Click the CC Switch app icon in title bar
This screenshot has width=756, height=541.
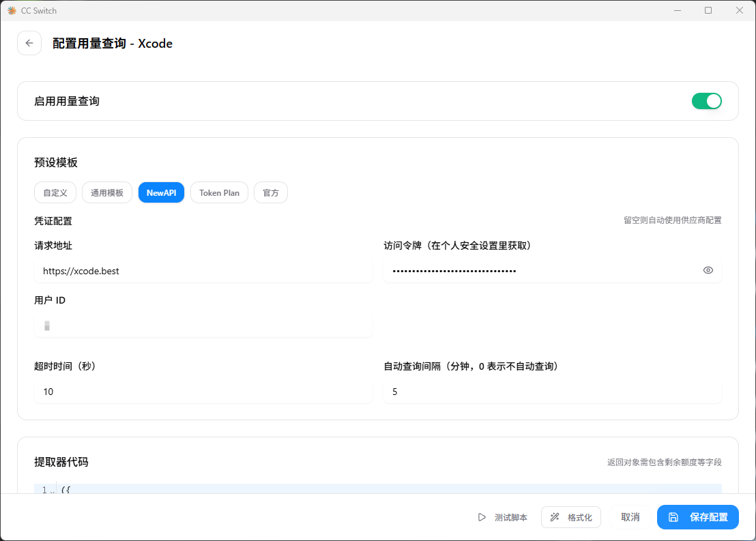pyautogui.click(x=12, y=11)
